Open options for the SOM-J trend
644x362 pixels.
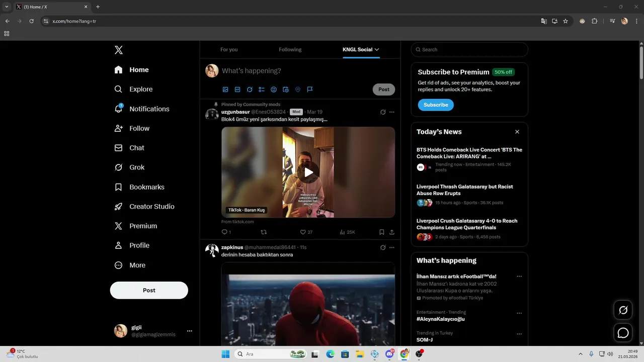click(x=519, y=334)
